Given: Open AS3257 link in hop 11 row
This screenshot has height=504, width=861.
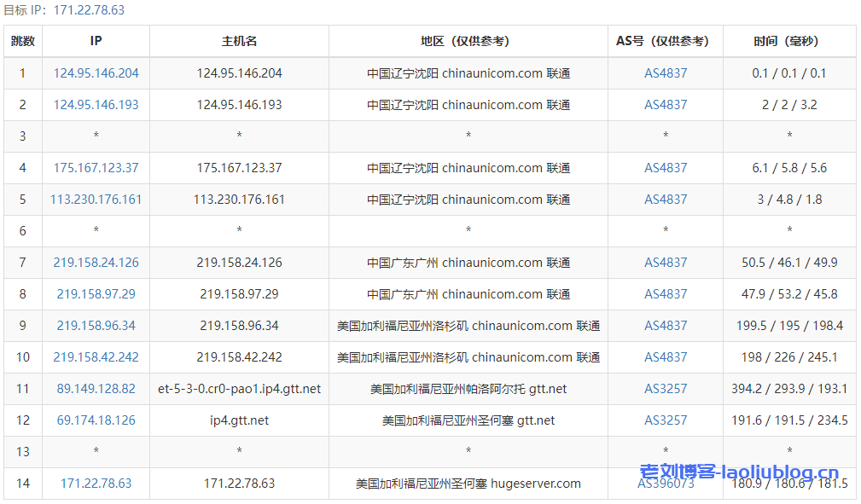Looking at the screenshot, I should (x=666, y=389).
